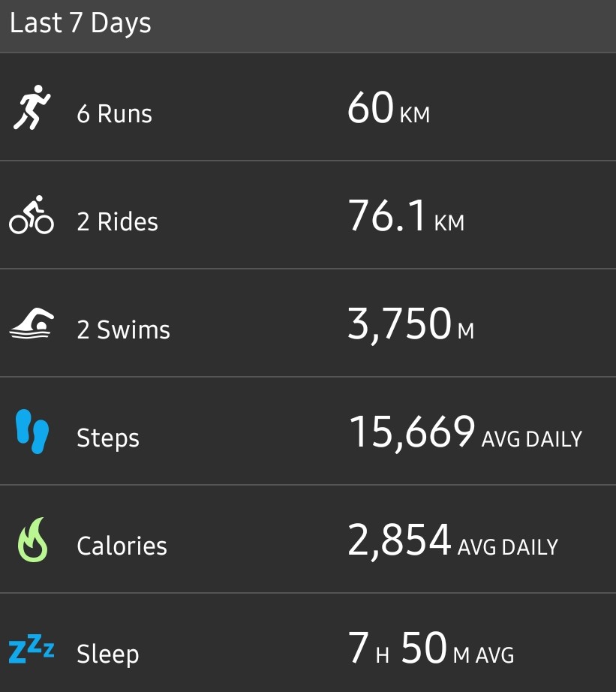This screenshot has height=692, width=616.
Task: Open the 2 Swims entry
Action: click(x=123, y=330)
